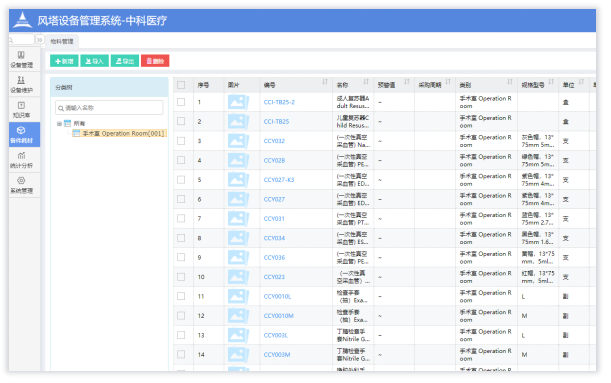Open item link CCY032
This screenshot has height=383, width=611.
click(274, 141)
